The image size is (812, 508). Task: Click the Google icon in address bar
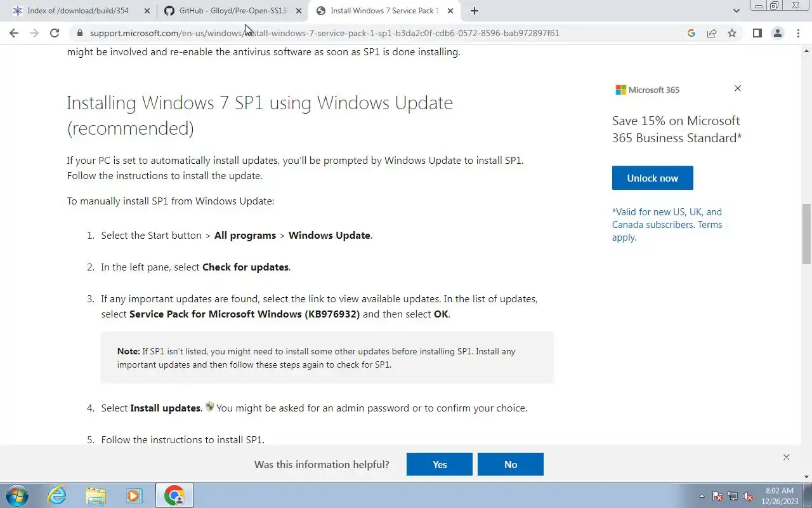pos(691,33)
